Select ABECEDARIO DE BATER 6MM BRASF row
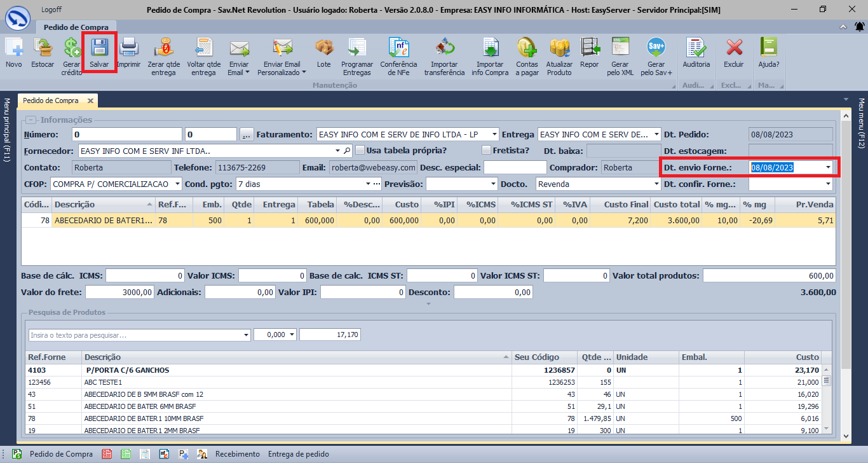868x463 pixels. (x=424, y=406)
